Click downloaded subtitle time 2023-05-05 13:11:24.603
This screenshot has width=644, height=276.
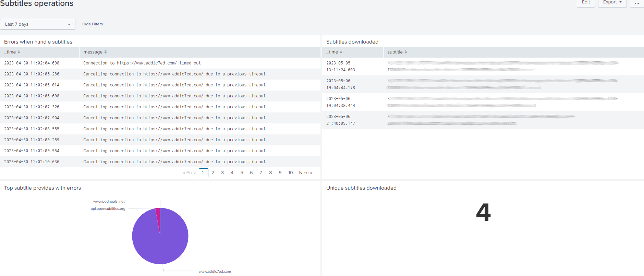coord(341,67)
